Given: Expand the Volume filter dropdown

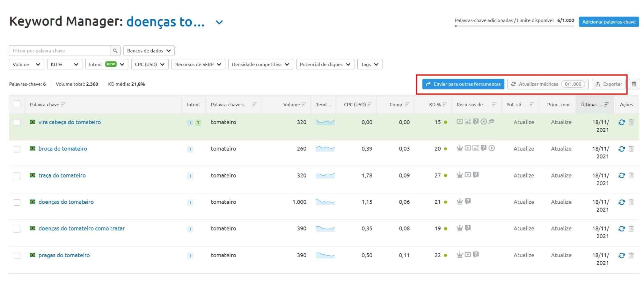Looking at the screenshot, I should click(x=26, y=64).
